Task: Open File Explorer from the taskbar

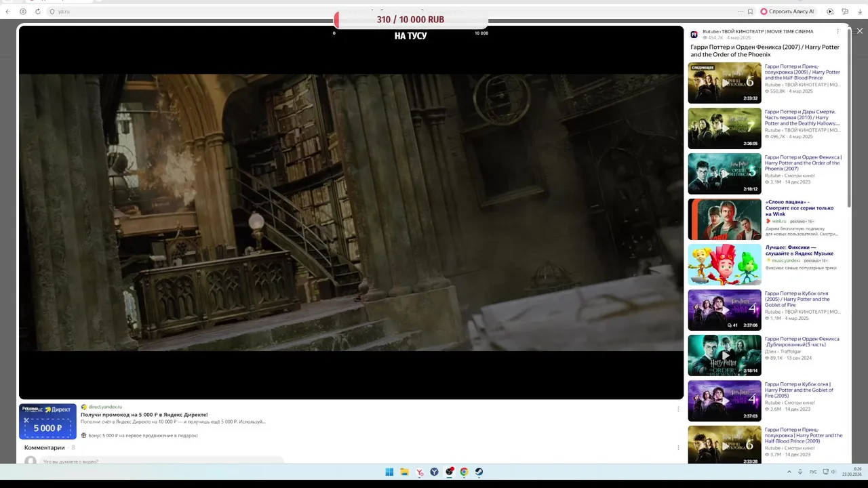Action: pos(404,472)
